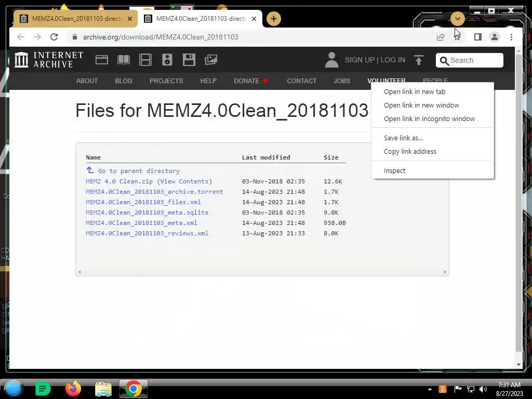Click the magnifier icon in Search box
Image resolution: width=532 pixels, height=399 pixels.
coord(444,60)
